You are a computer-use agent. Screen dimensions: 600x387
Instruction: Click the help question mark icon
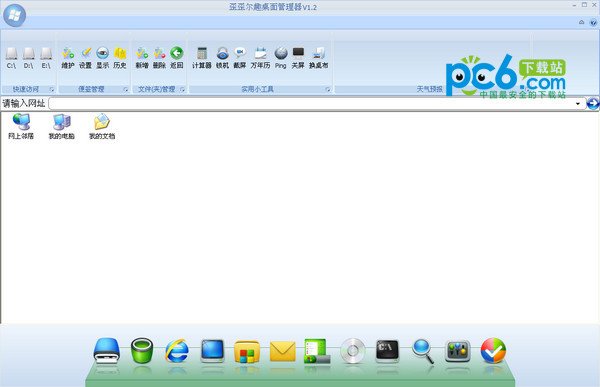coord(593,23)
